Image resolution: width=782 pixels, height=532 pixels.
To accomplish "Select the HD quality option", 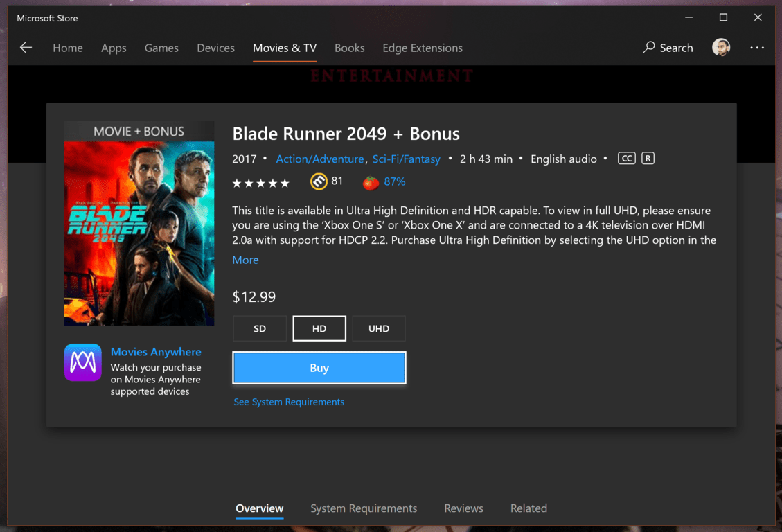I will [x=319, y=328].
